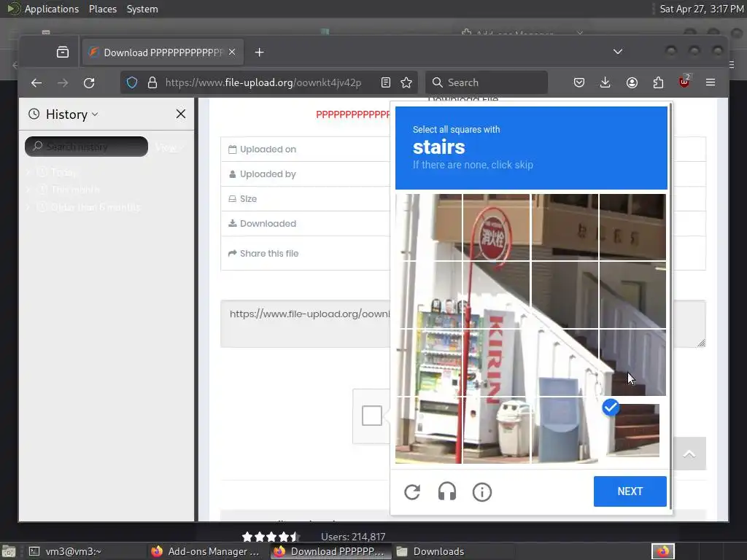Screen dimensions: 747x560
Task: Get a new captcha challenge via reload icon
Action: click(x=412, y=492)
